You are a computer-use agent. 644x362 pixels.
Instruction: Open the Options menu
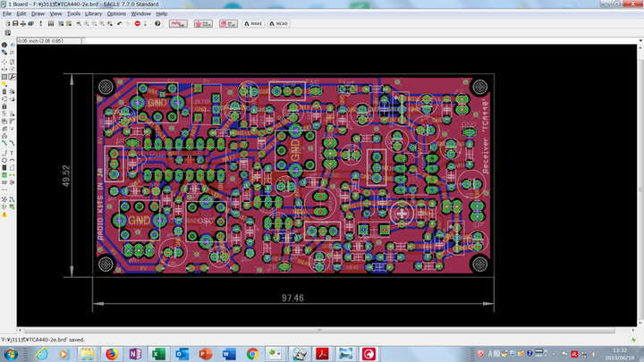tap(116, 14)
